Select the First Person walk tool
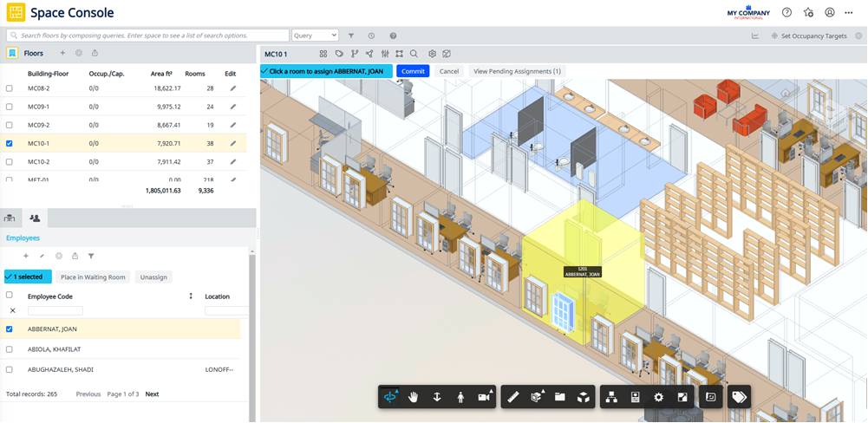The image size is (868, 423). tap(460, 397)
